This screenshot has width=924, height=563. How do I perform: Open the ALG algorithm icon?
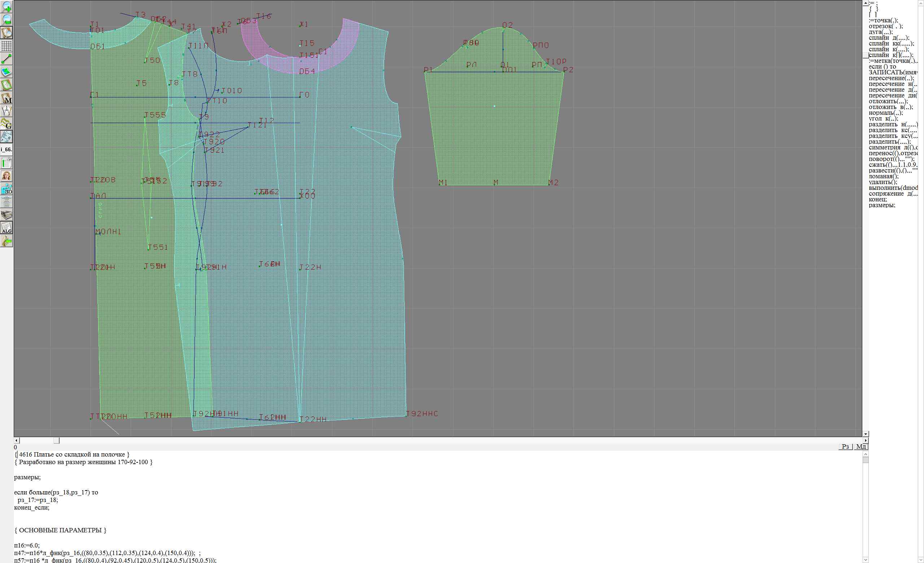coord(7,228)
